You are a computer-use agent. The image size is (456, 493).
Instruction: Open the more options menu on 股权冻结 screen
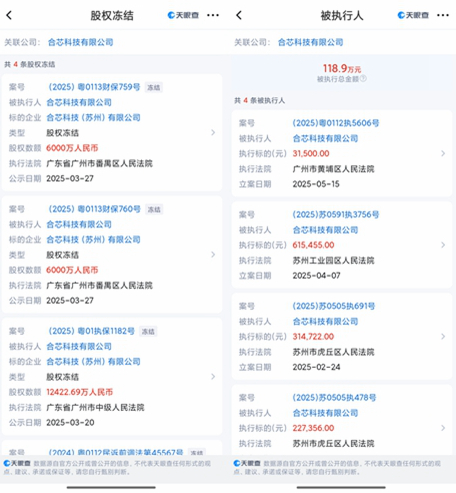213,15
